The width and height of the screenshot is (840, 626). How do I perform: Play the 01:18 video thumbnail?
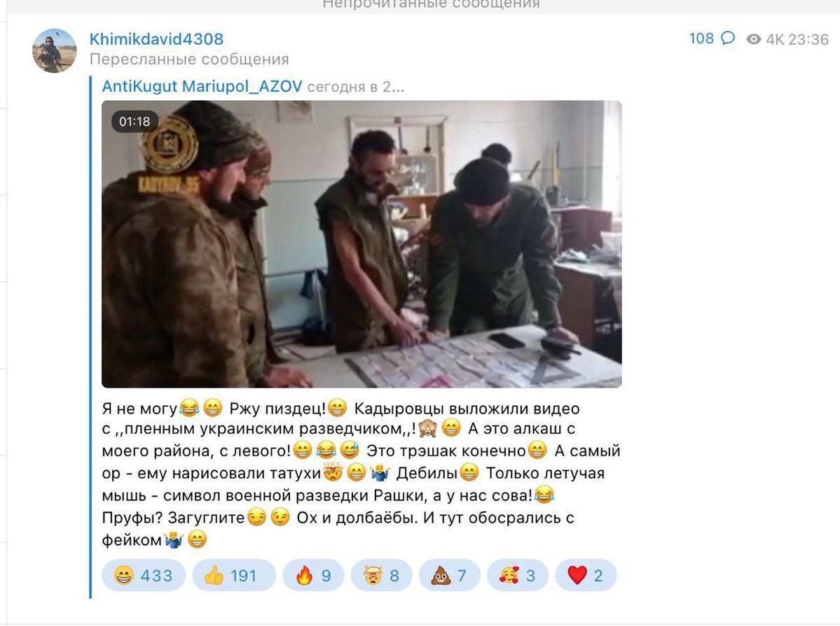[362, 244]
